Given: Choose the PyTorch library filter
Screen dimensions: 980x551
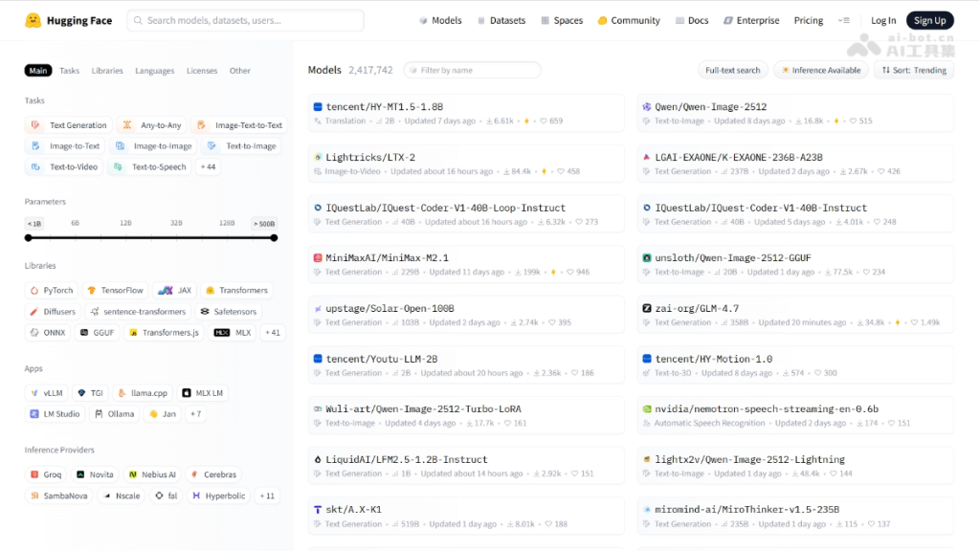Looking at the screenshot, I should point(51,290).
